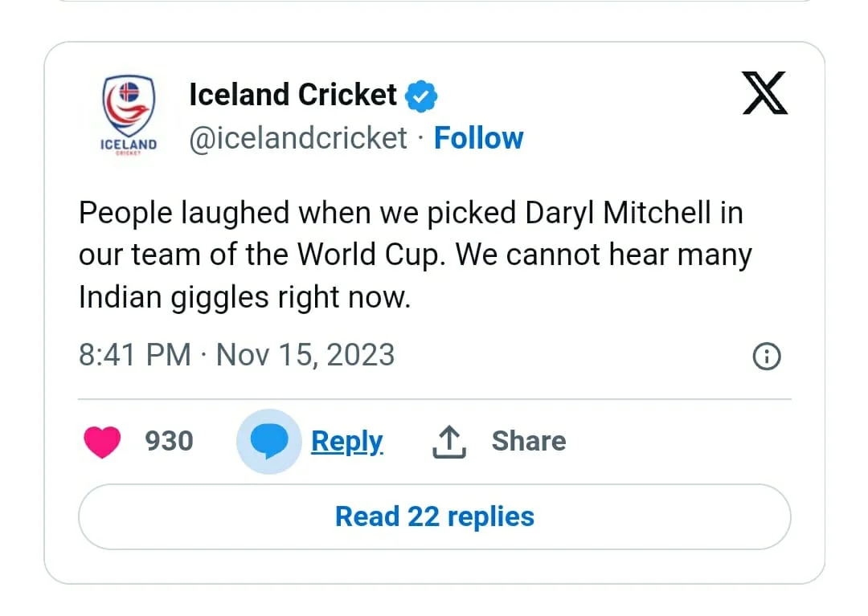The height and width of the screenshot is (616, 868).
Task: Click the tweet text about Daryl Mitchell
Action: (x=416, y=255)
